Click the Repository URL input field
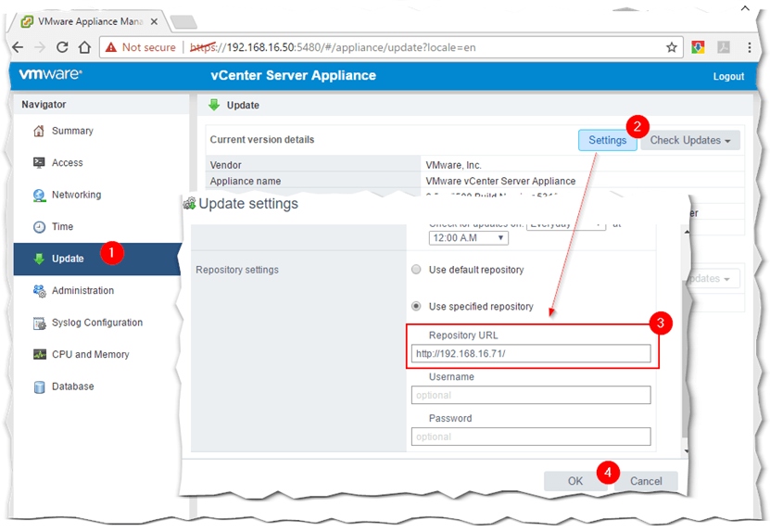Image resolution: width=770 pixels, height=532 pixels. [x=531, y=354]
